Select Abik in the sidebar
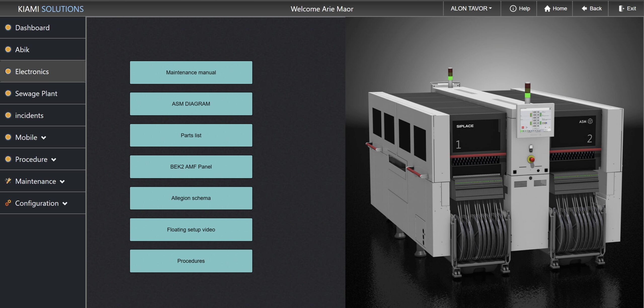This screenshot has height=308, width=644. tap(22, 50)
